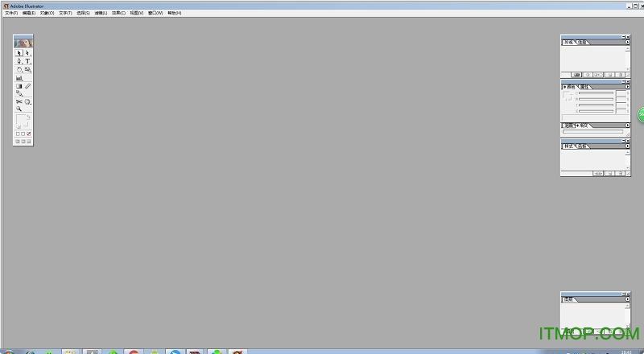The width and height of the screenshot is (644, 354).
Task: Click the K value field in color panel
Action: point(621,111)
